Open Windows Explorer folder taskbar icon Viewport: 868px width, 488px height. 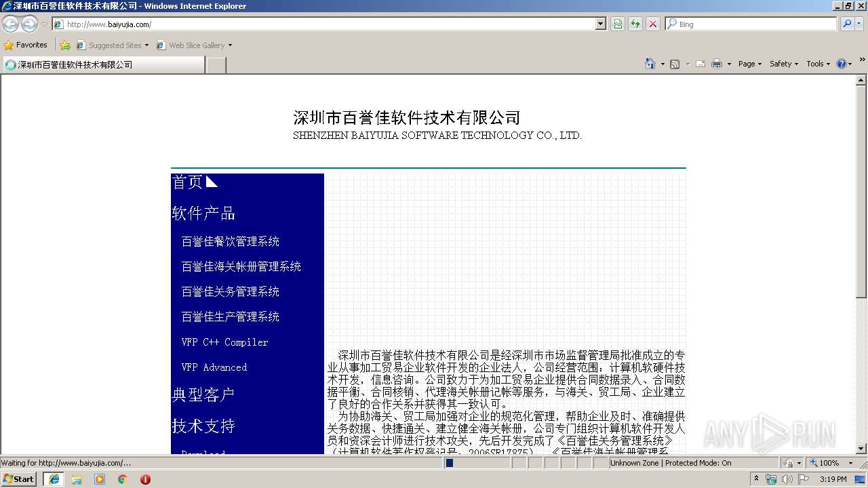(x=77, y=479)
